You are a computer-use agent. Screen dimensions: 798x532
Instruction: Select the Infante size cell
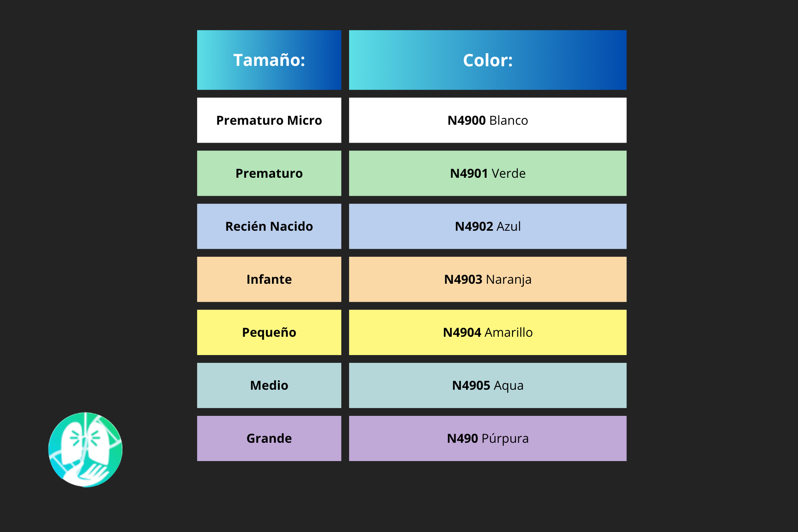tap(269, 279)
